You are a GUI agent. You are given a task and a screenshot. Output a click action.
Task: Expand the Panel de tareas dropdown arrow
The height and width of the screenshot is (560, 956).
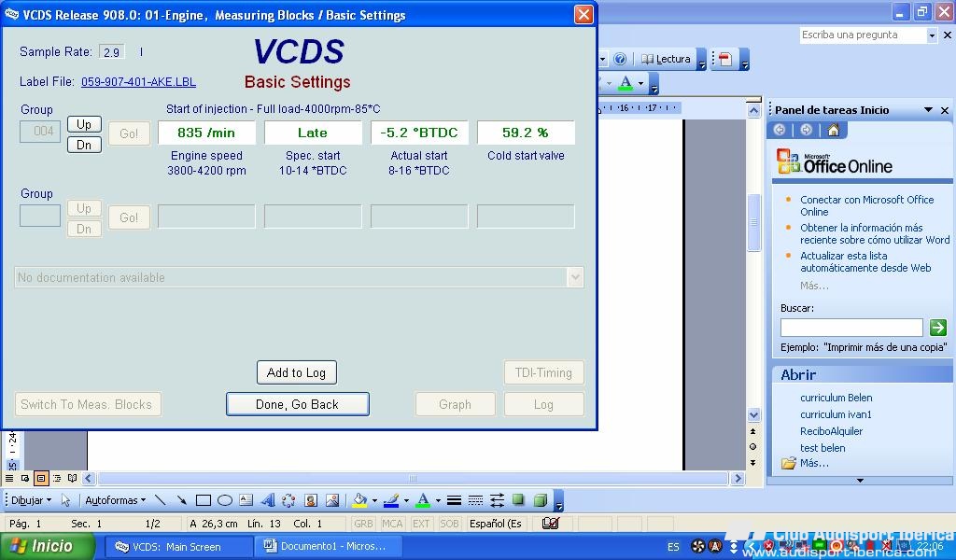click(928, 110)
